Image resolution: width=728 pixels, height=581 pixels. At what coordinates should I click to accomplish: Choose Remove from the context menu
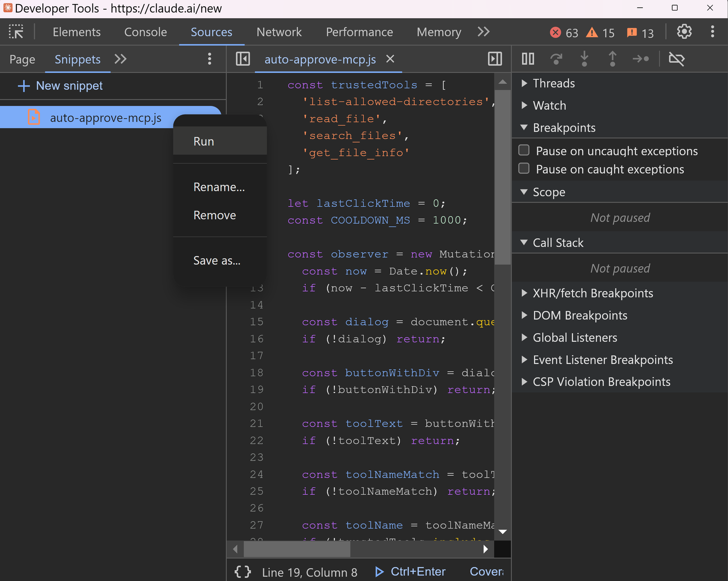220,215
